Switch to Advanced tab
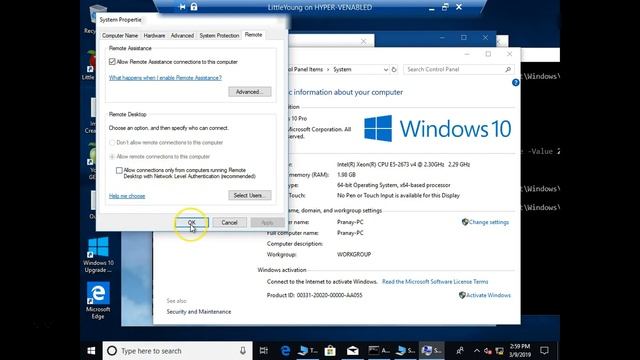640x360 pixels. (182, 36)
